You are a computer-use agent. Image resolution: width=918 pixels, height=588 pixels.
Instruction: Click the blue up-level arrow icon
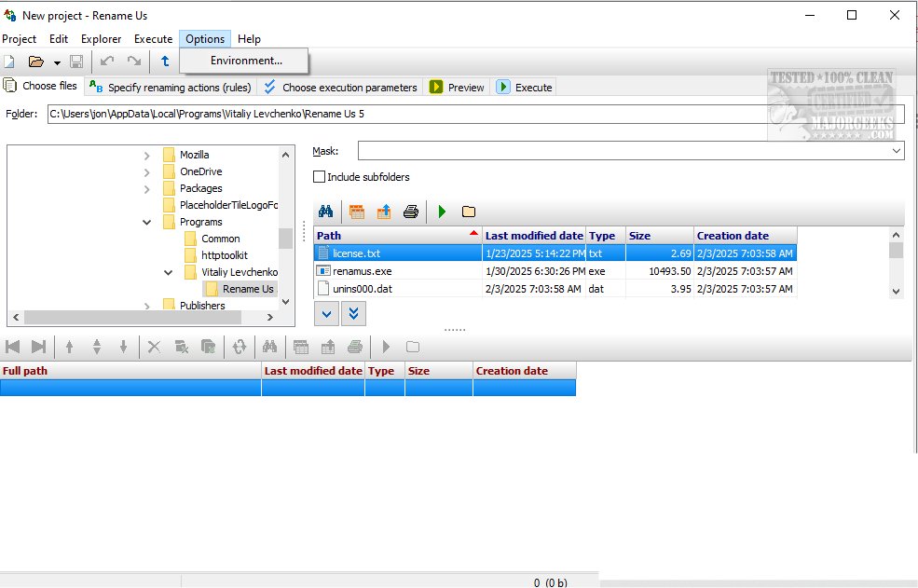tap(165, 61)
